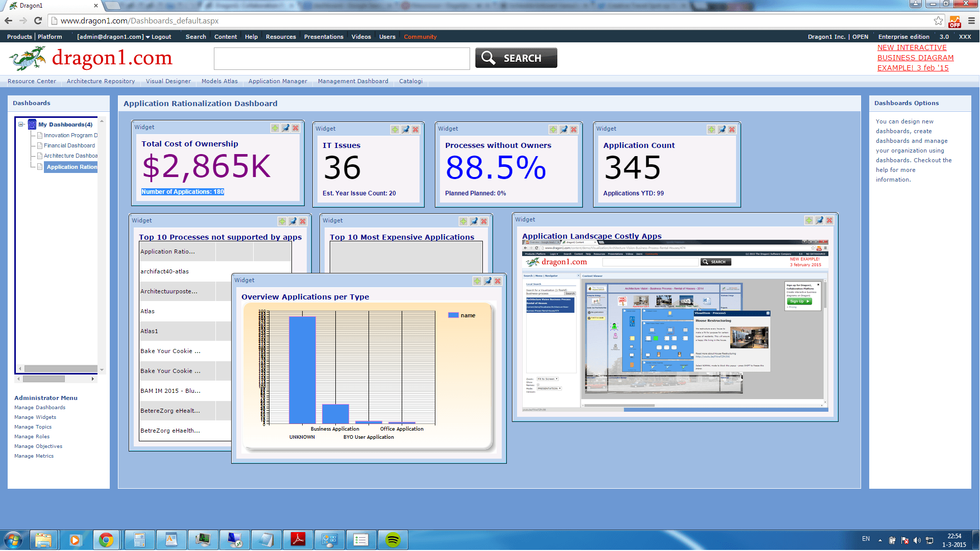This screenshot has height=551, width=980.
Task: Bookmark page with star icon
Action: tap(938, 21)
